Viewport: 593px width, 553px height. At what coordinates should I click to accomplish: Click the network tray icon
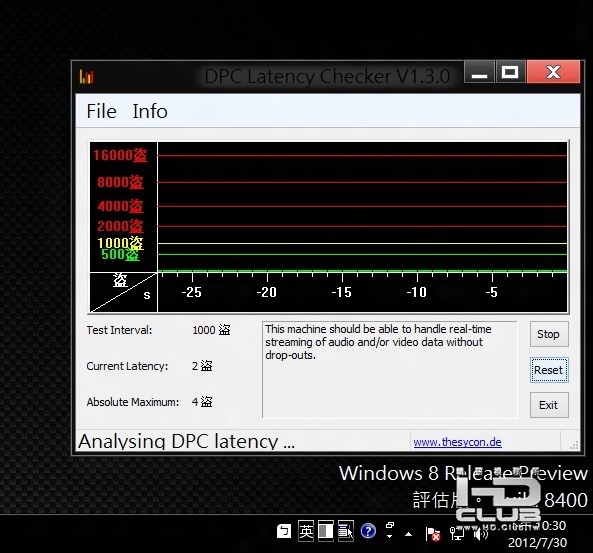click(456, 533)
